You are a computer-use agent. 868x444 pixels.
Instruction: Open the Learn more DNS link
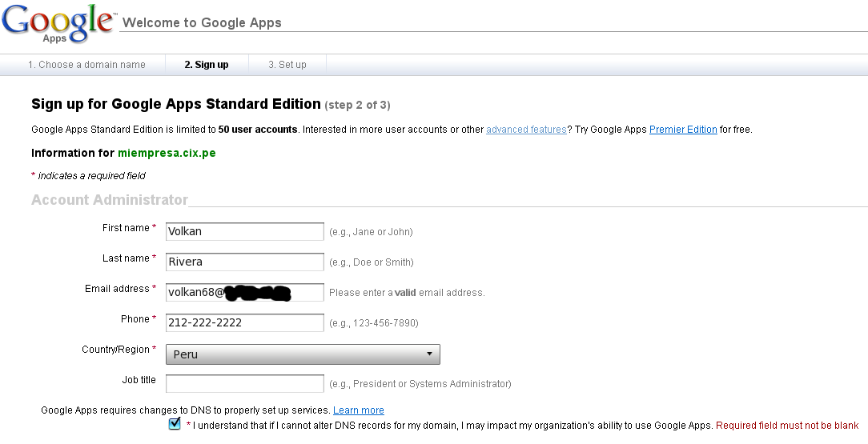click(358, 410)
